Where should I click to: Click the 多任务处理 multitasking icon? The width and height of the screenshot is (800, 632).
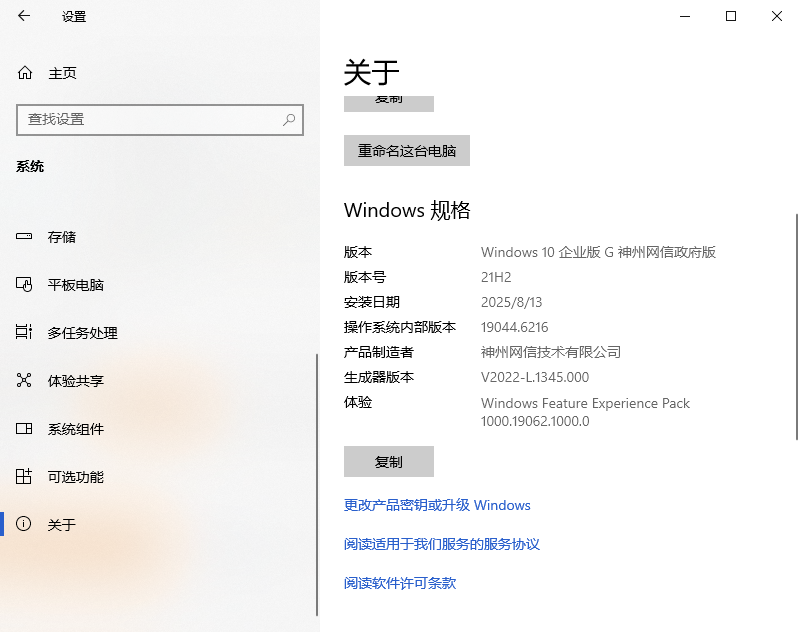24,332
